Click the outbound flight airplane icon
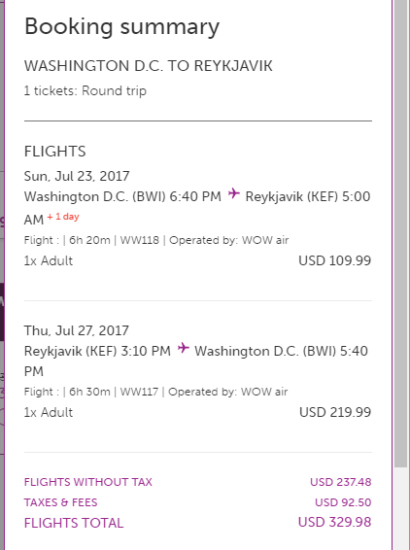 tap(234, 193)
